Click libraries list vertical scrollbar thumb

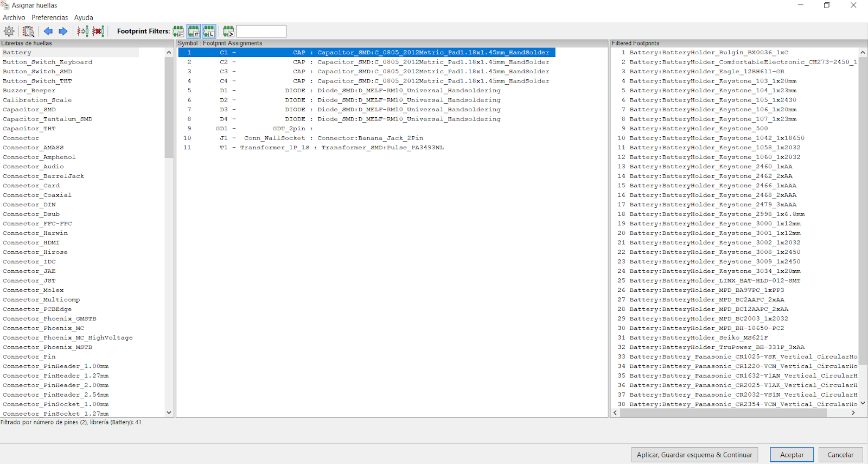(x=169, y=107)
